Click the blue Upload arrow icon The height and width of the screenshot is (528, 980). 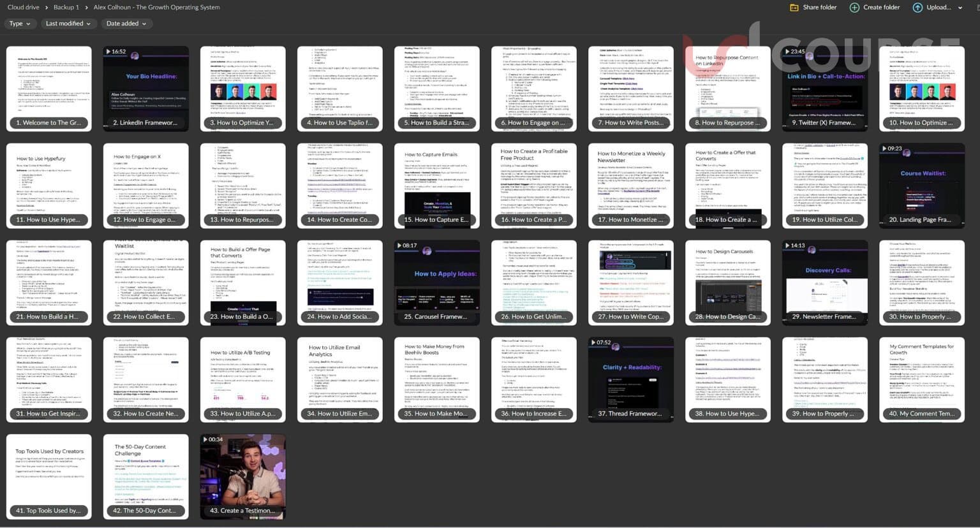[x=917, y=8]
